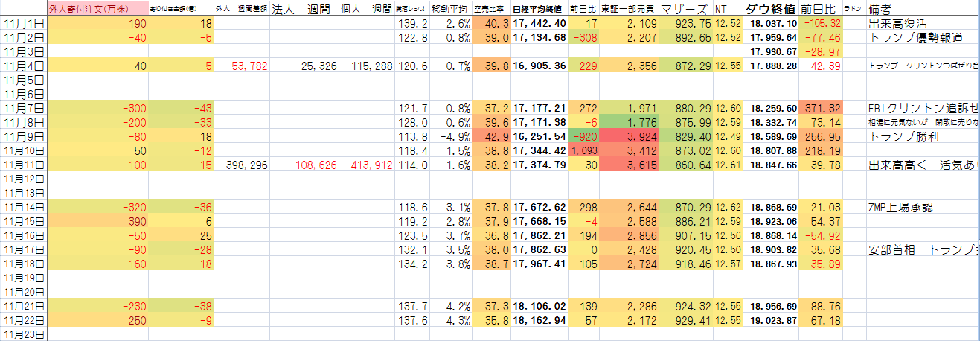Image resolution: width=980 pixels, height=341 pixels.
Task: Select the red cell with value 3,924
Action: click(630, 137)
